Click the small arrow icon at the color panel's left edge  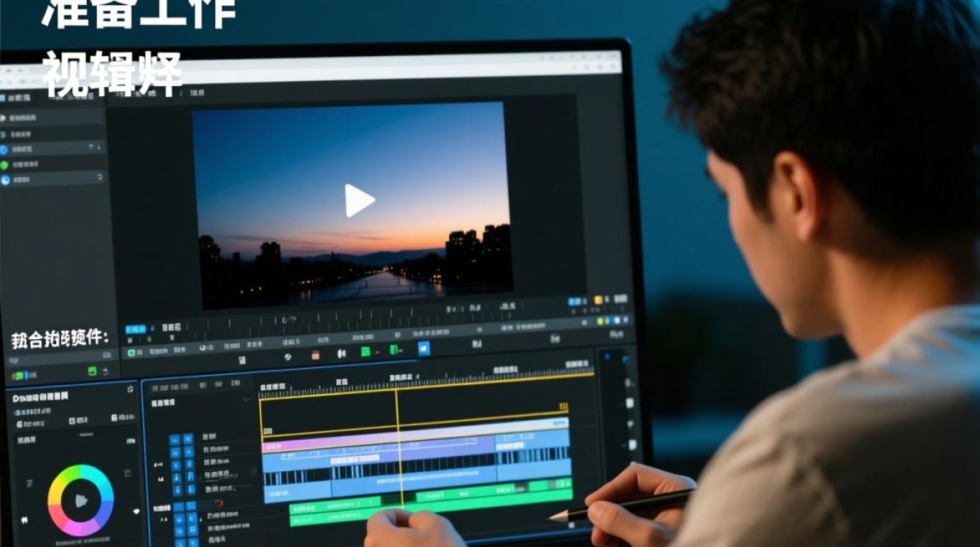24,520
